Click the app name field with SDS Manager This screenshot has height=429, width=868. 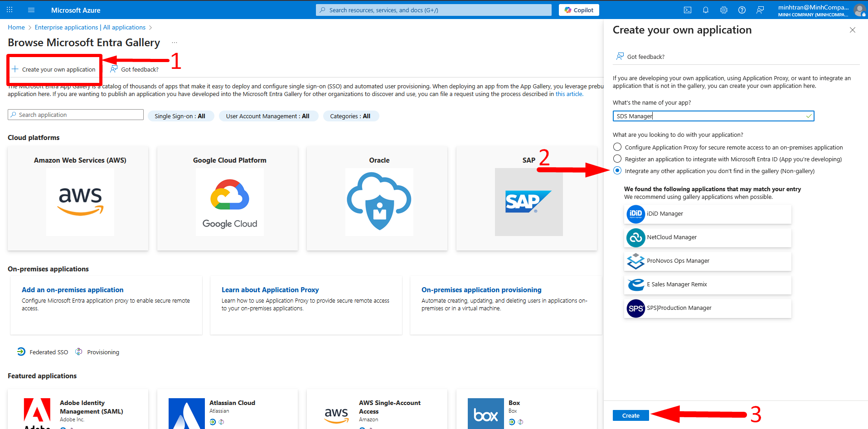(x=713, y=116)
